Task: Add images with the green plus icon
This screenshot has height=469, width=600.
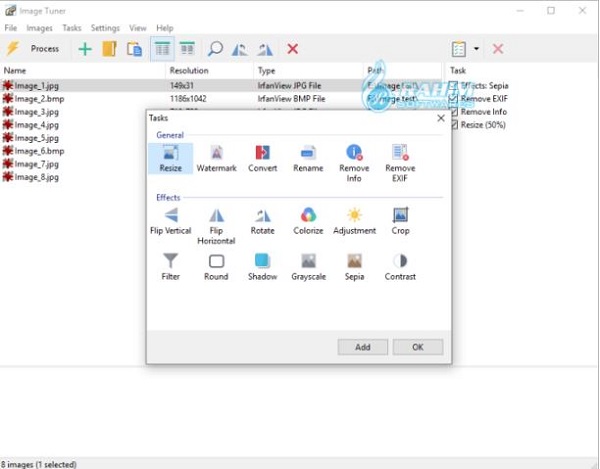Action: [85, 49]
